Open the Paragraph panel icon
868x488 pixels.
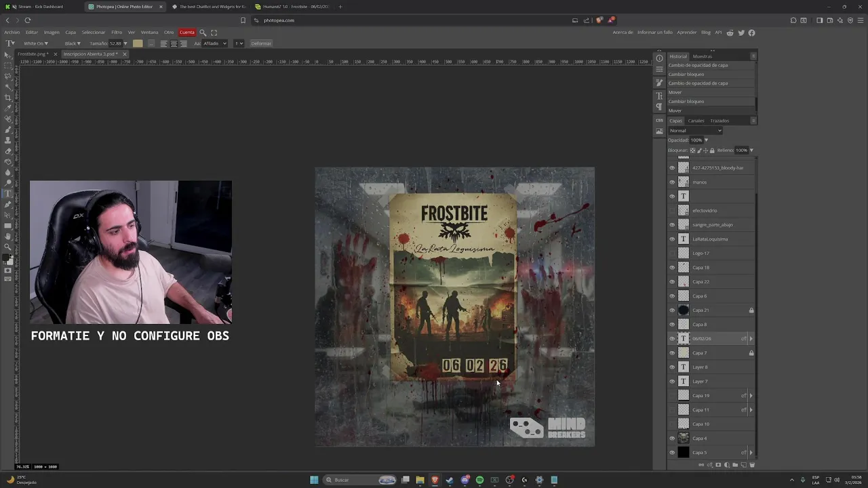(659, 107)
